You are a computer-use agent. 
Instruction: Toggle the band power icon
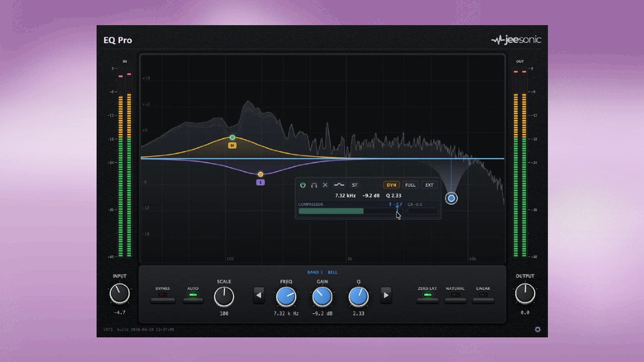point(303,185)
